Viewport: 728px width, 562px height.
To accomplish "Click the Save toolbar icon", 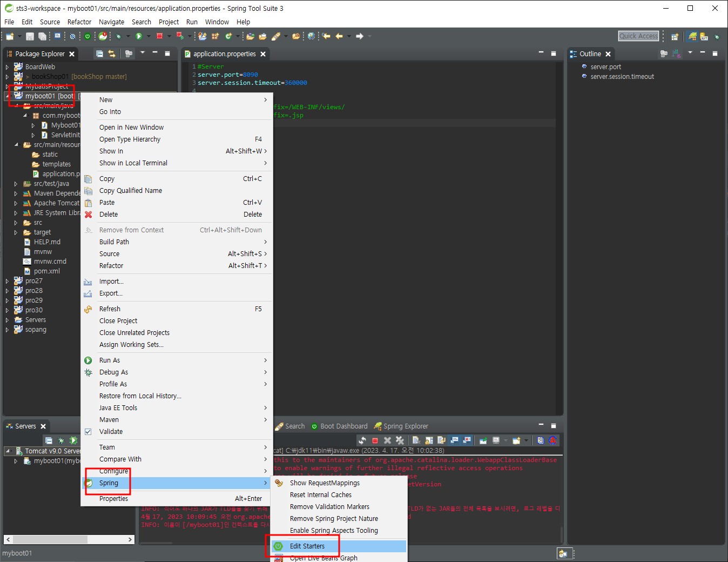I will tap(30, 36).
